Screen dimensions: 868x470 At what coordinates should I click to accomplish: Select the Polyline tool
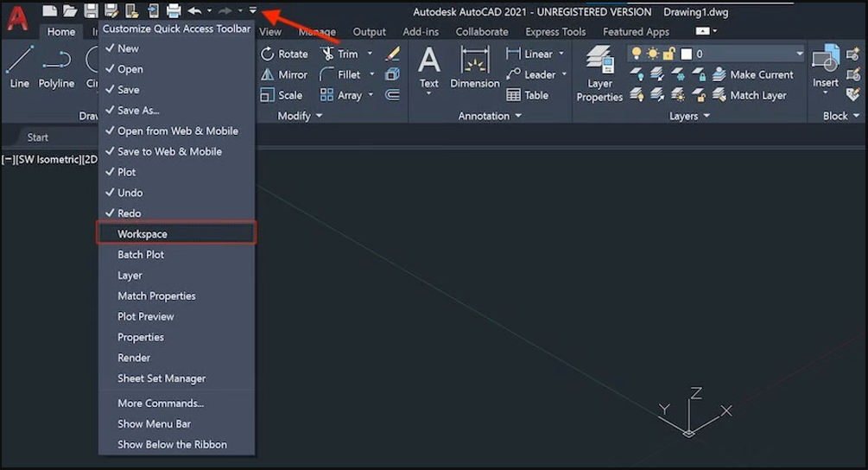point(56,67)
